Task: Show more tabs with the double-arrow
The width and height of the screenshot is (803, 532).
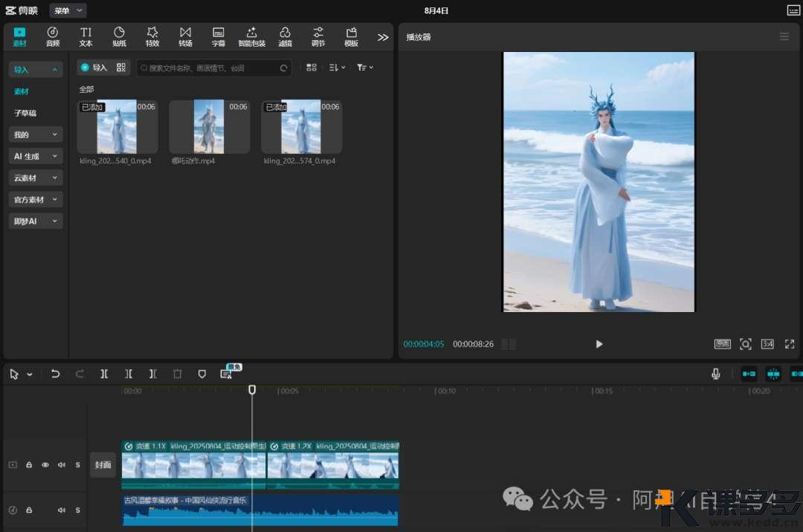Action: pyautogui.click(x=383, y=37)
